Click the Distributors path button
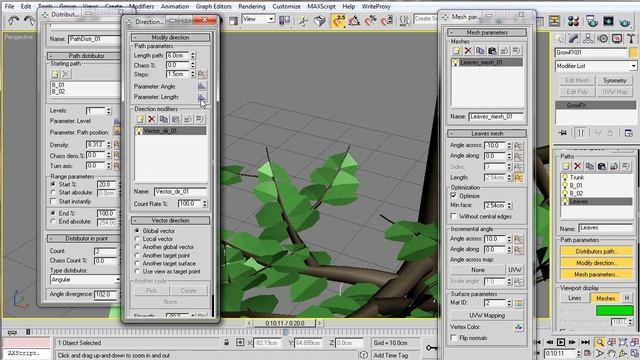This screenshot has height=360, width=640. pyautogui.click(x=596, y=251)
